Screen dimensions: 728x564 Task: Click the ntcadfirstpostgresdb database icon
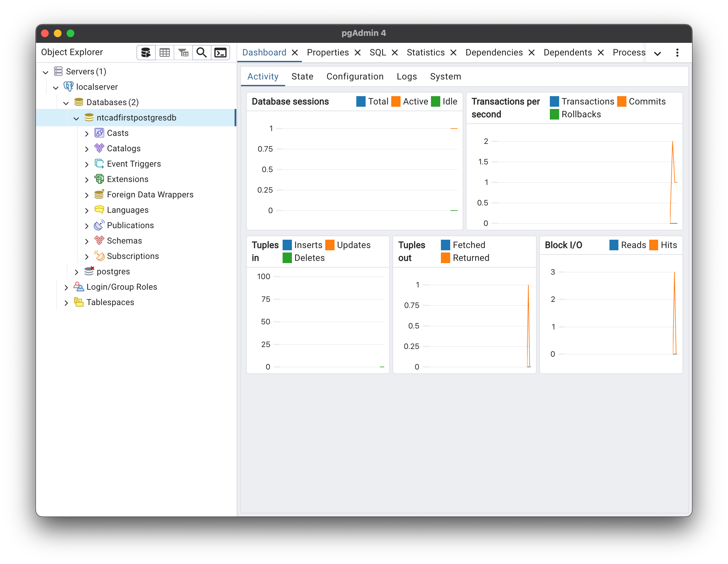point(89,117)
